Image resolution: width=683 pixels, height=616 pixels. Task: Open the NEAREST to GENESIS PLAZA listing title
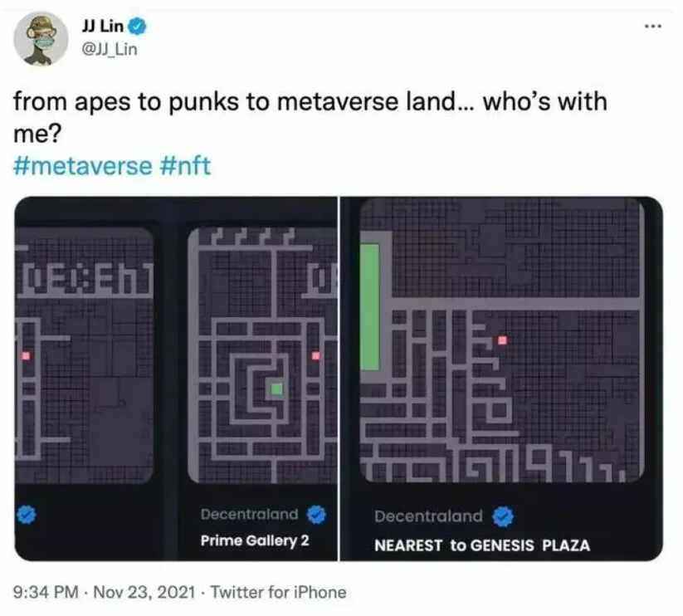(x=482, y=545)
